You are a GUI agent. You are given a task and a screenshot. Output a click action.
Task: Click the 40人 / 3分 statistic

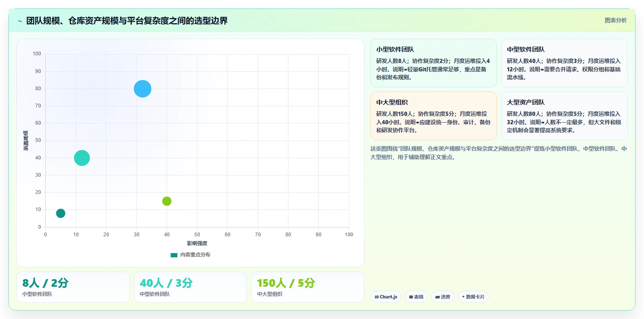click(166, 283)
